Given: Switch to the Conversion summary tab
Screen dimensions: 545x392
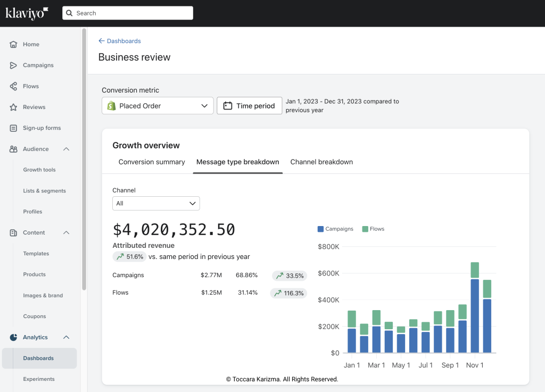Looking at the screenshot, I should tap(152, 162).
